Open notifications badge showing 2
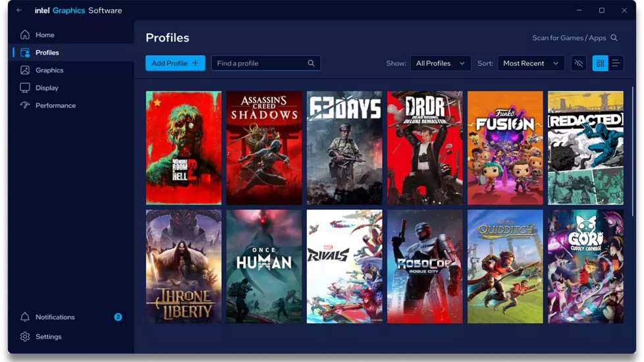 pos(118,317)
